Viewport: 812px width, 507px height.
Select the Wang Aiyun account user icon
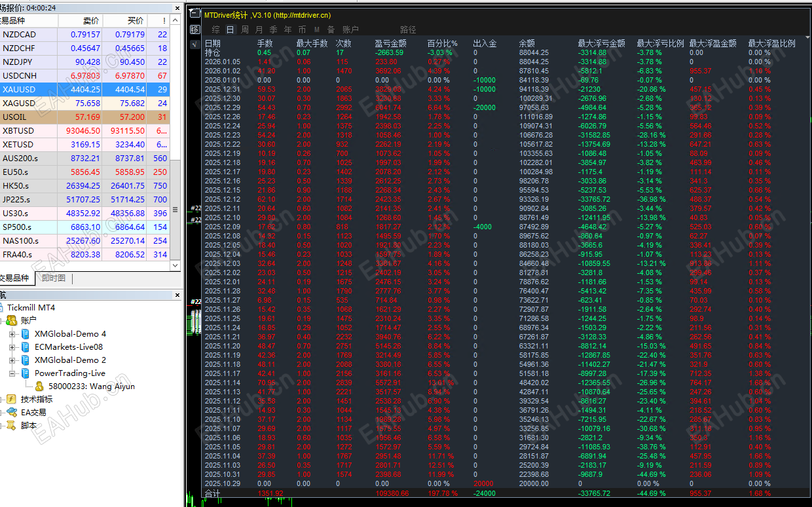pyautogui.click(x=39, y=386)
